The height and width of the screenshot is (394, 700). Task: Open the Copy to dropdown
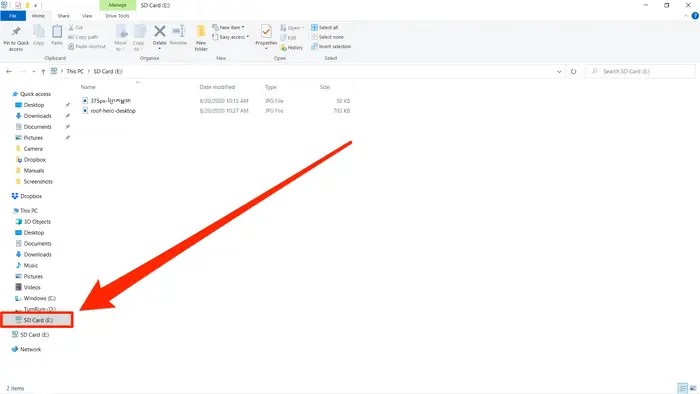(x=139, y=38)
